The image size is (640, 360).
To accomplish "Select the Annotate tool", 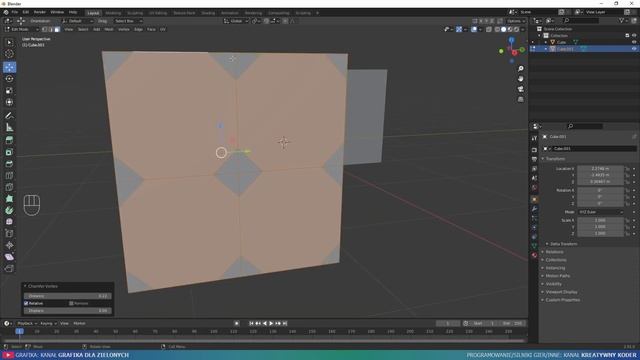I will click(x=9, y=116).
